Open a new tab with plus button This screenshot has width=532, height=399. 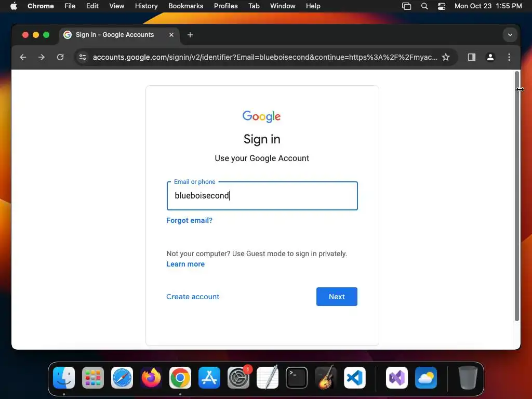190,35
